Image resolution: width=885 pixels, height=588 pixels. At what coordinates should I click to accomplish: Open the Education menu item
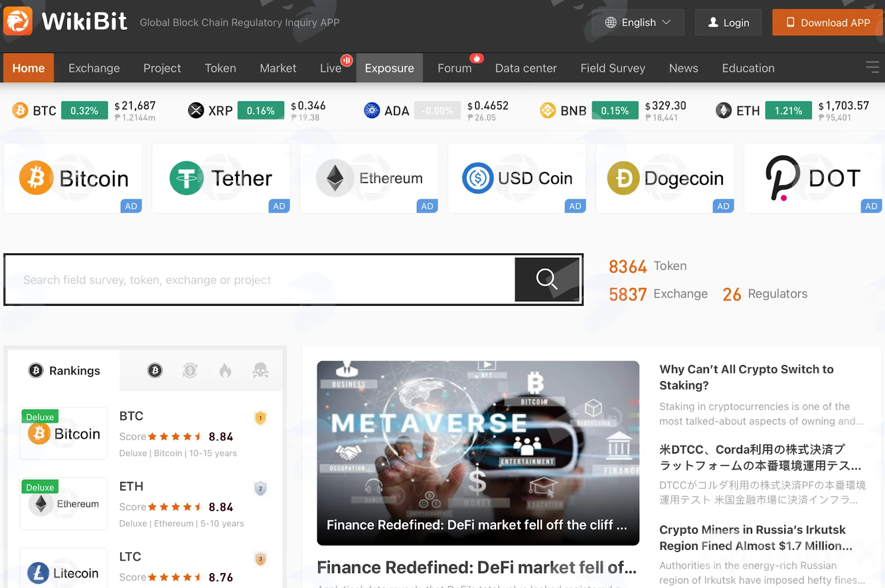(748, 68)
